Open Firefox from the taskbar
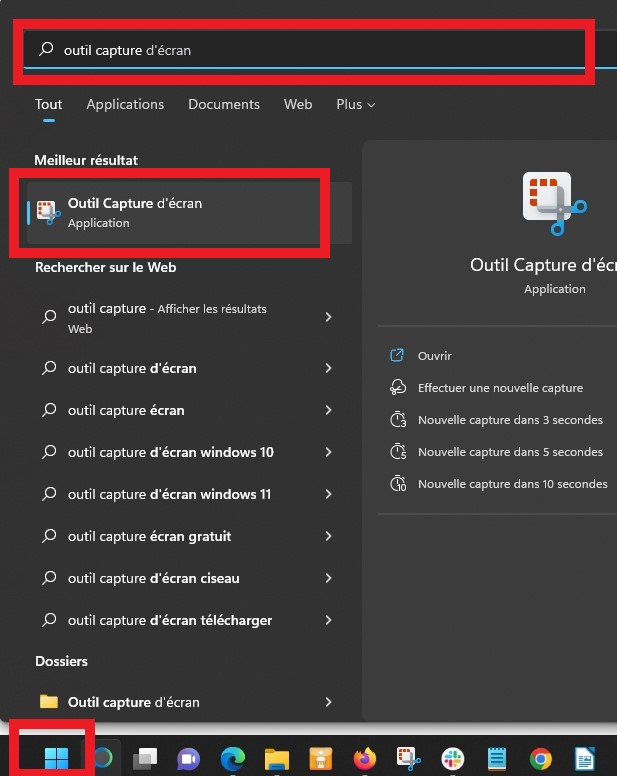 click(364, 759)
